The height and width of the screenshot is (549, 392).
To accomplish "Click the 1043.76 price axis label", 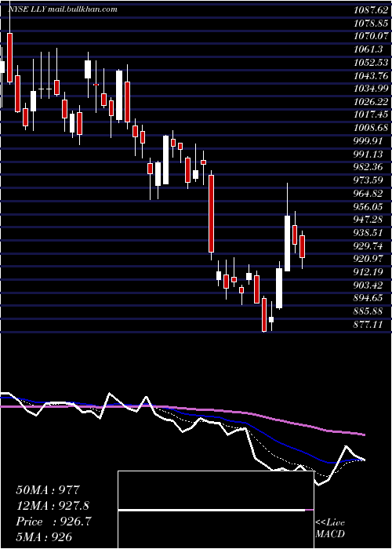I will pos(371,76).
